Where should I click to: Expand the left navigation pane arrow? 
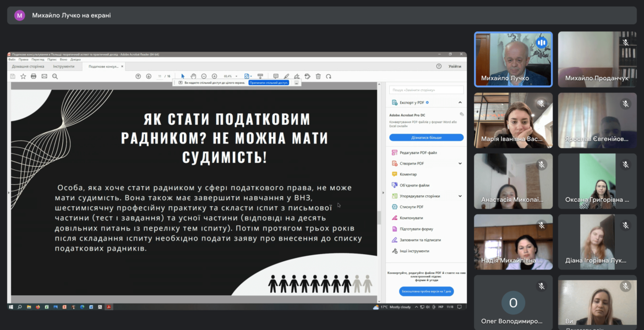9,193
